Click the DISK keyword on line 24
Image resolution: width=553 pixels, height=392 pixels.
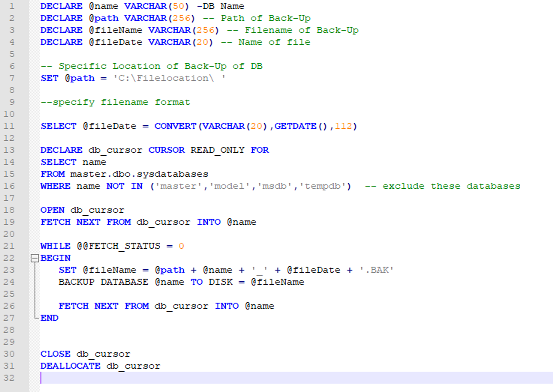click(x=221, y=282)
